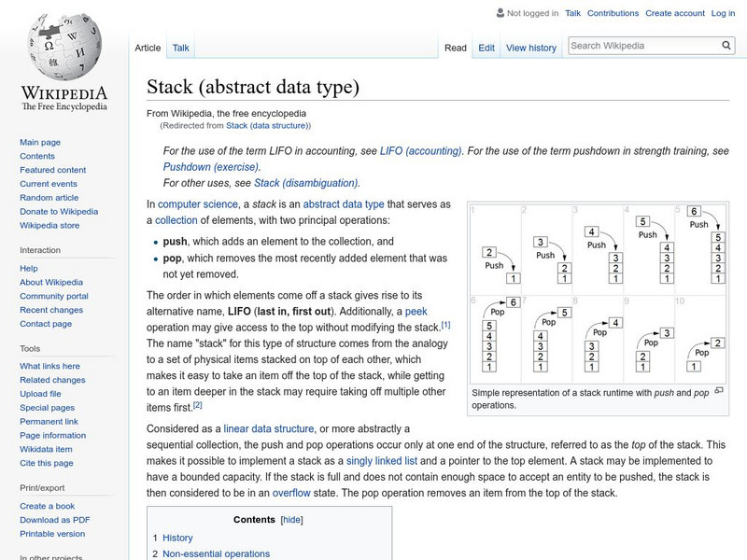Select the Article tab
The height and width of the screenshot is (560, 747).
click(148, 47)
